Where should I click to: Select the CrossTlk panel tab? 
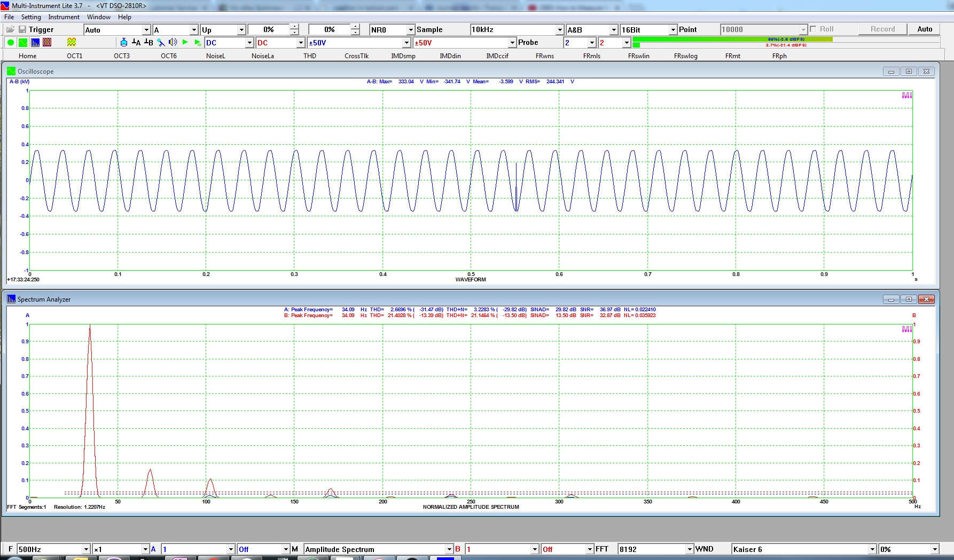356,56
